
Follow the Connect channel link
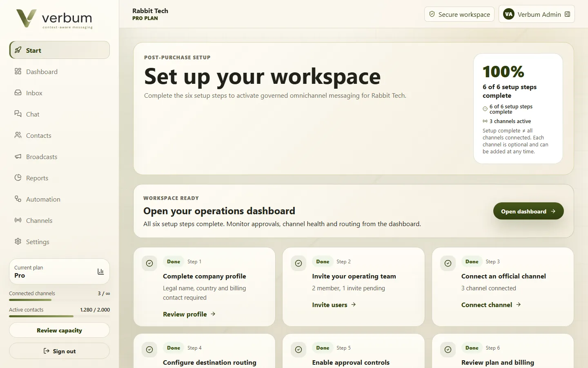click(x=491, y=305)
